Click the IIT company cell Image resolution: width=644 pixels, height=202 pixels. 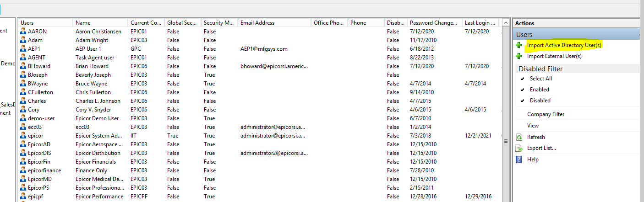click(x=134, y=136)
